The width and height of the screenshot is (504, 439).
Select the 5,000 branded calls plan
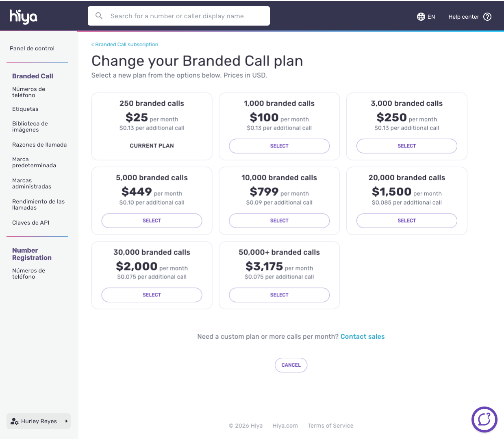pyautogui.click(x=152, y=221)
